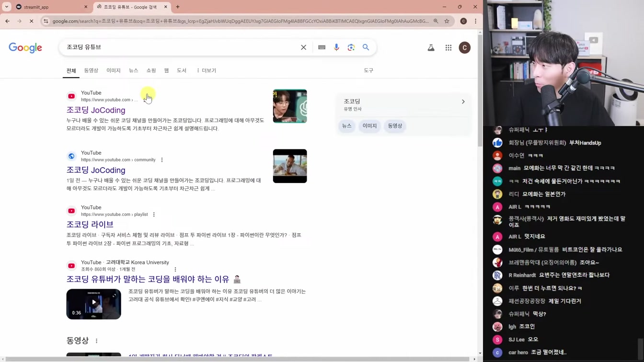This screenshot has height=362, width=644.
Task: Open options for Korea University video result
Action: tap(175, 269)
